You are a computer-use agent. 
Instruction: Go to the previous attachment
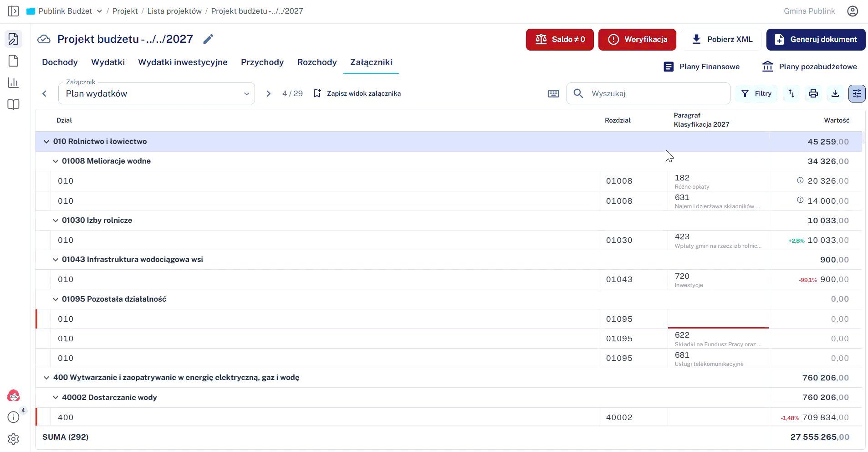click(x=44, y=93)
